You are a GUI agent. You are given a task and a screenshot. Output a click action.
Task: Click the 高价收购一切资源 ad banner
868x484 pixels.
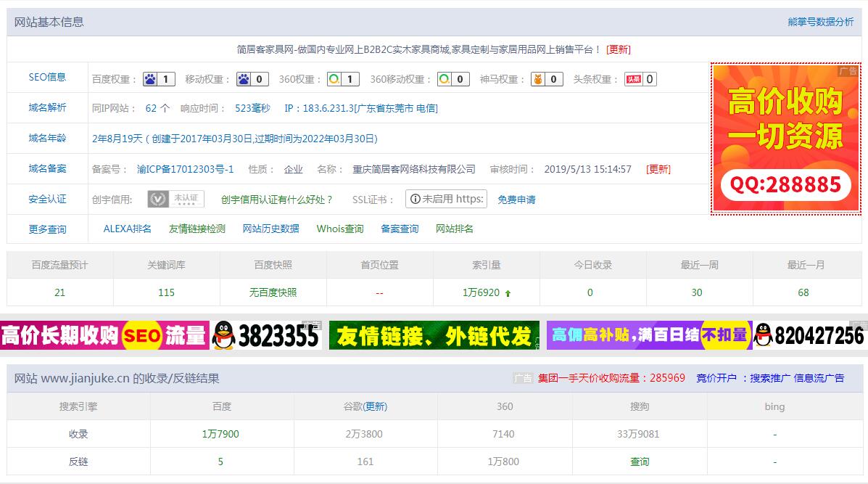[785, 138]
